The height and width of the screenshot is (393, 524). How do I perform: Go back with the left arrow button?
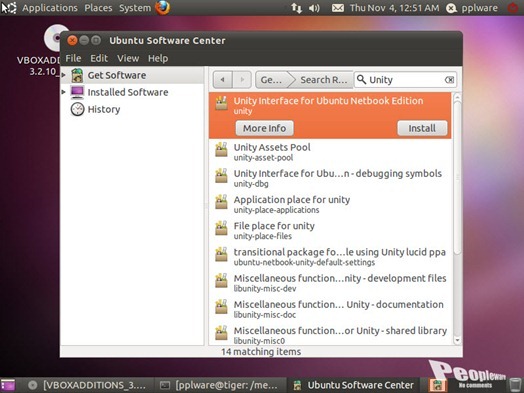tap(222, 80)
